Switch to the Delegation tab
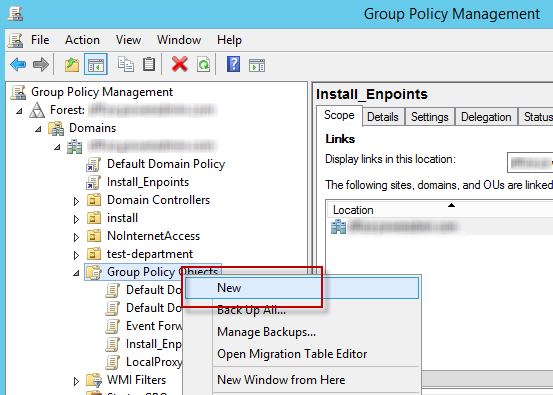 pyautogui.click(x=486, y=117)
